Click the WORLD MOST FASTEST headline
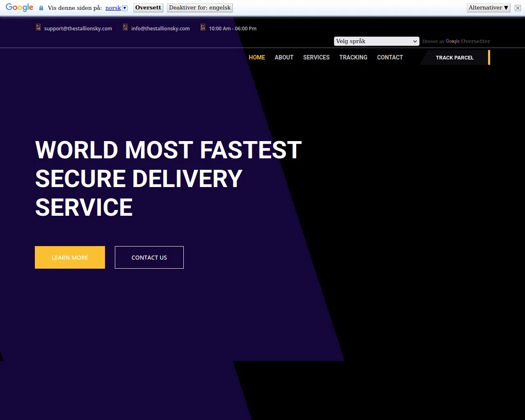 (x=168, y=150)
